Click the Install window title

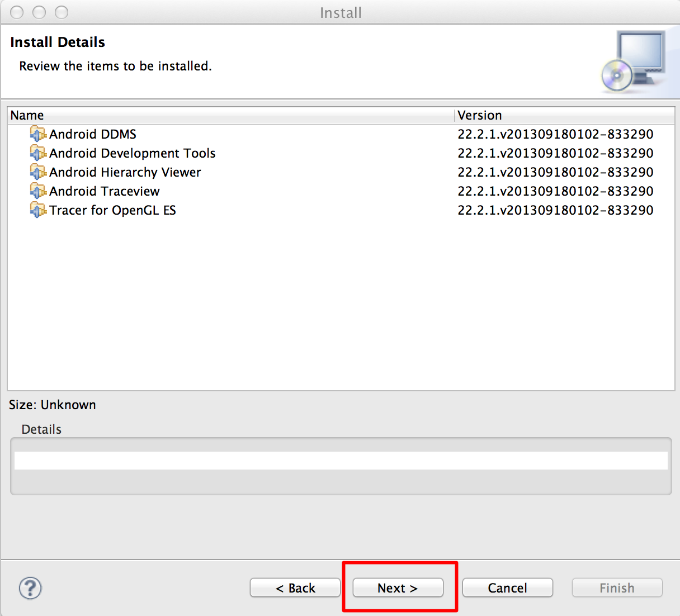[x=341, y=12]
